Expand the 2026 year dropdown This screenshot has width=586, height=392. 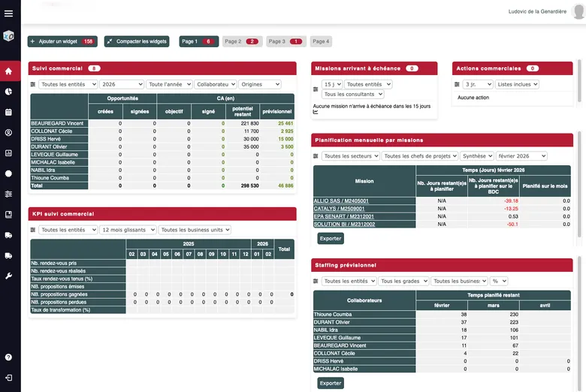pyautogui.click(x=122, y=85)
